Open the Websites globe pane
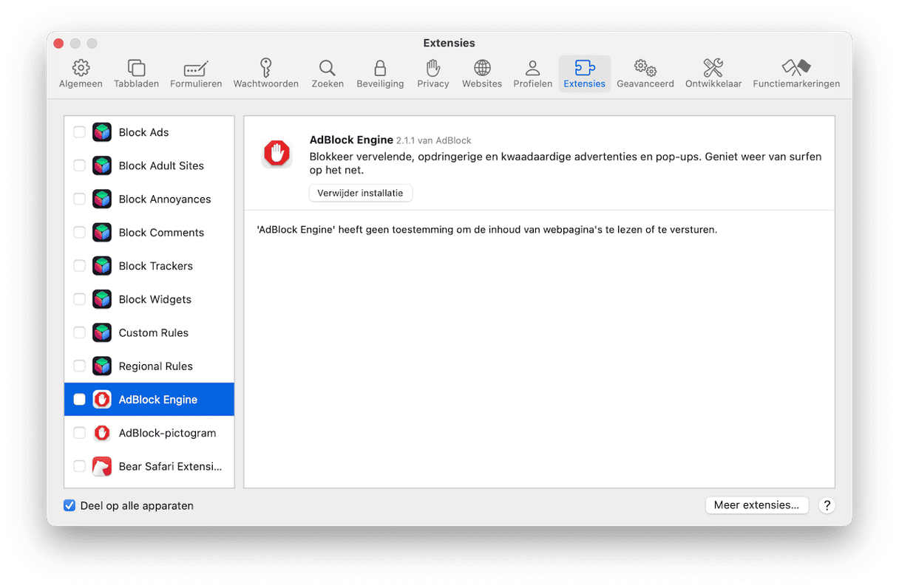899x588 pixels. [482, 69]
